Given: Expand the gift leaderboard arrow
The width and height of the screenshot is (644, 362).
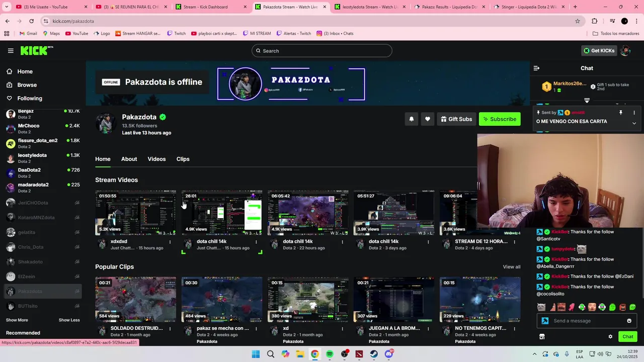Looking at the screenshot, I should 587,101.
